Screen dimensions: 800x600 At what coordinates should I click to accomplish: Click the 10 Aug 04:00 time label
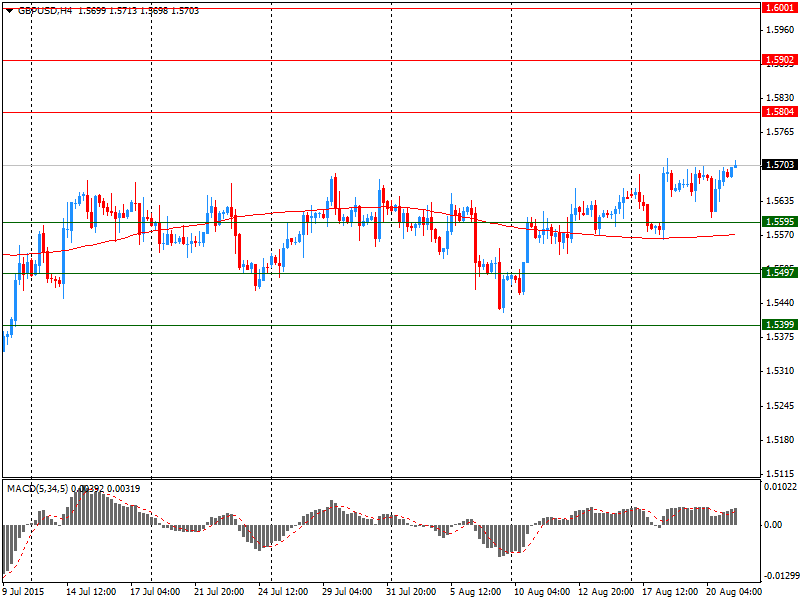[542, 592]
